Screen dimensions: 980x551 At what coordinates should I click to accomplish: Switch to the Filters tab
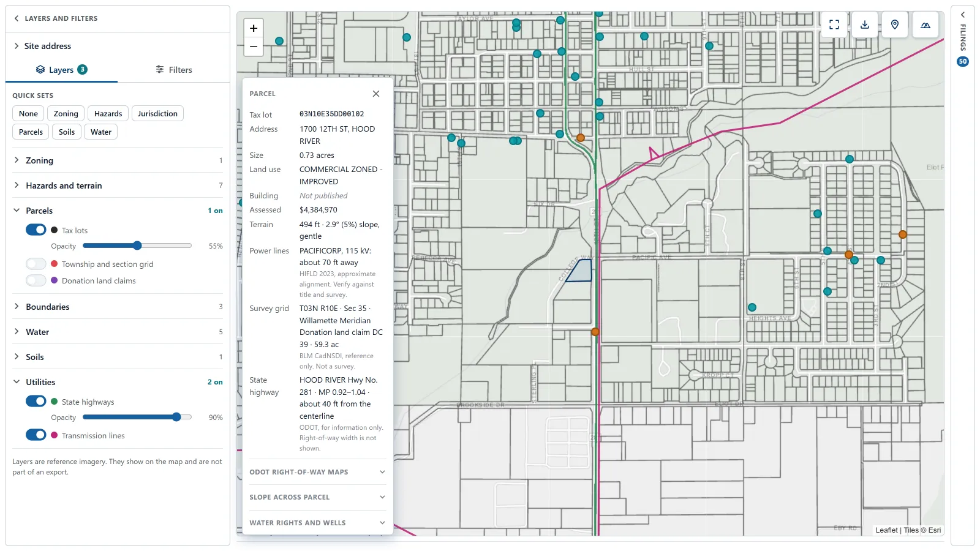click(174, 70)
